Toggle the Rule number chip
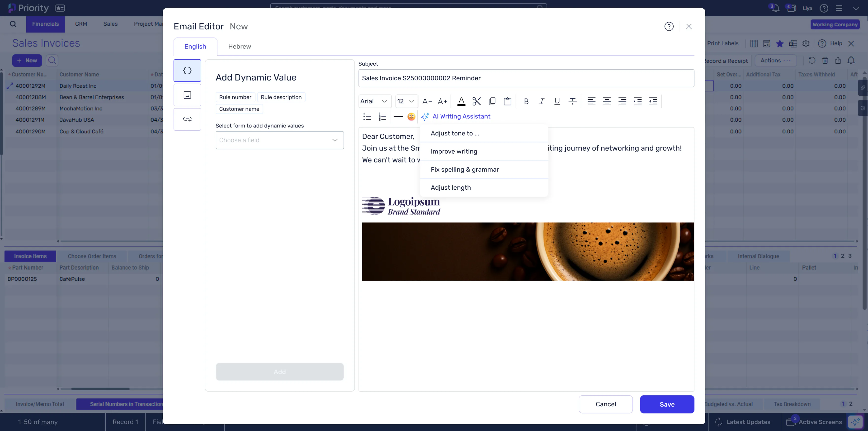This screenshot has height=431, width=868. [x=235, y=97]
